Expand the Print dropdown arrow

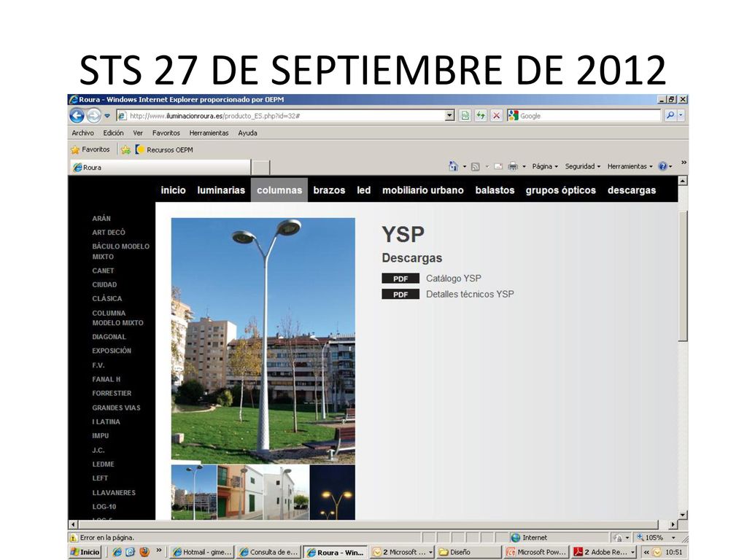524,166
